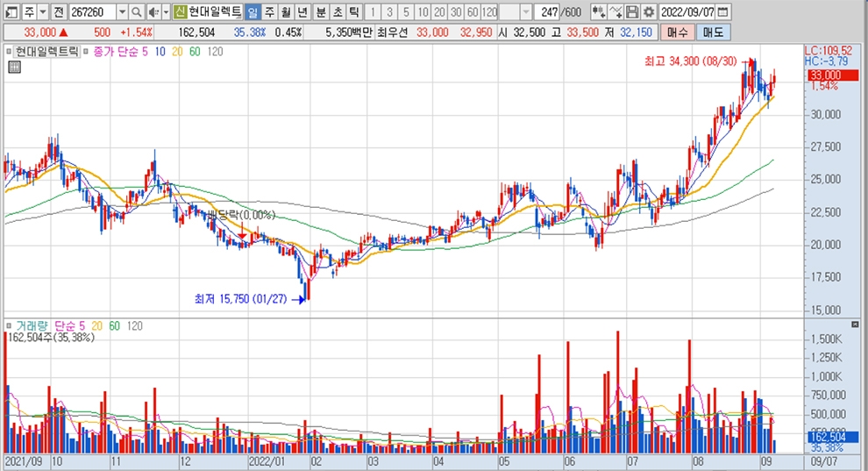This screenshot has width=868, height=471.
Task: Expand the stock code history dropdown
Action: pyautogui.click(x=123, y=11)
